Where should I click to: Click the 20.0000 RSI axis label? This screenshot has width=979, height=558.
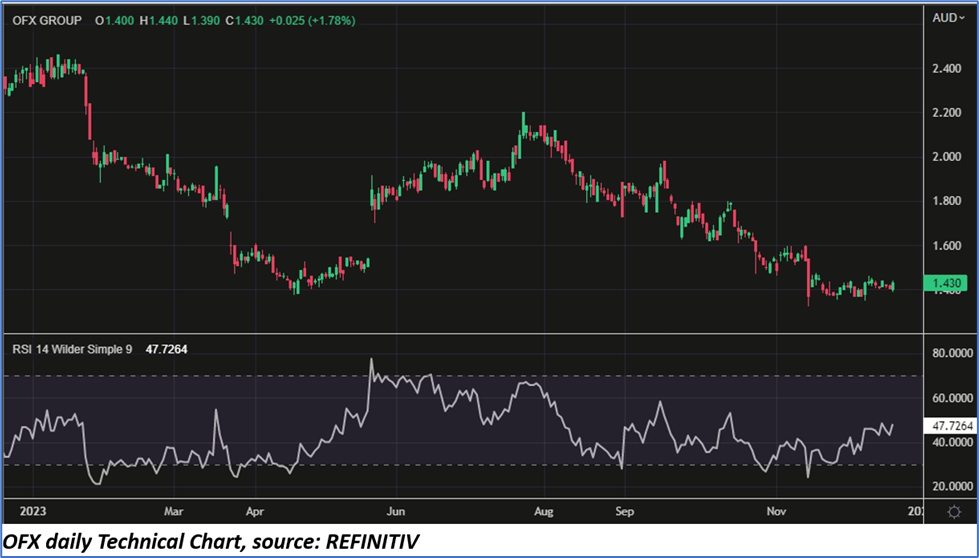coord(951,486)
